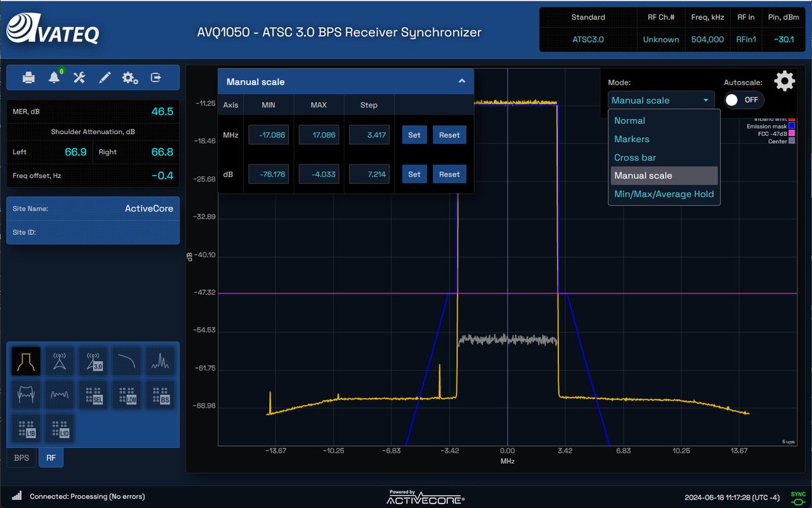
Task: Toggle the Autoscale switch
Action: pyautogui.click(x=744, y=100)
